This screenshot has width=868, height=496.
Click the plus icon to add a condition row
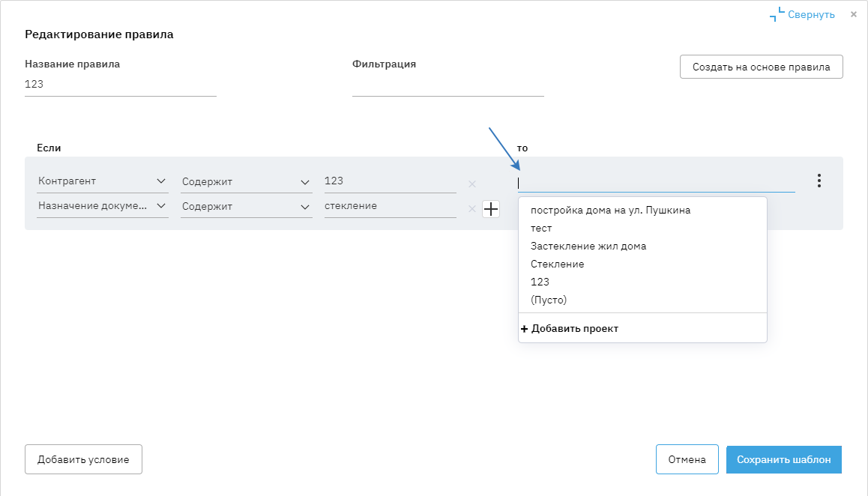(491, 209)
